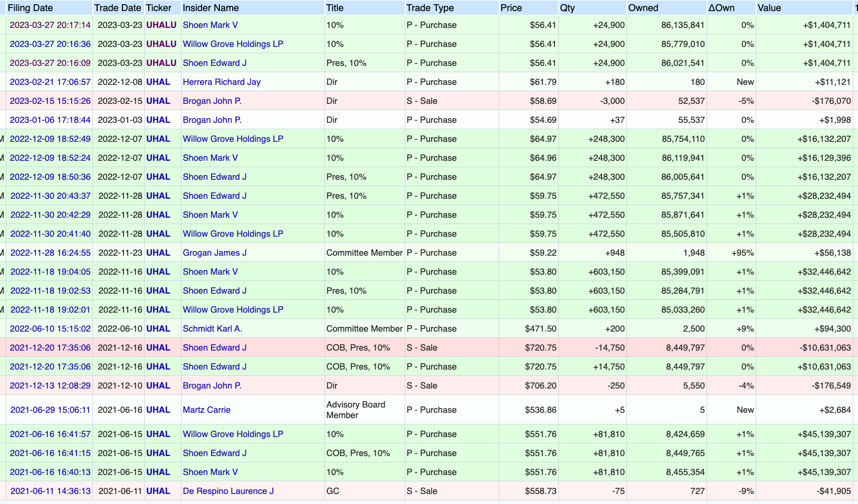The width and height of the screenshot is (858, 504).
Task: Click the Ticker column header
Action: click(159, 8)
